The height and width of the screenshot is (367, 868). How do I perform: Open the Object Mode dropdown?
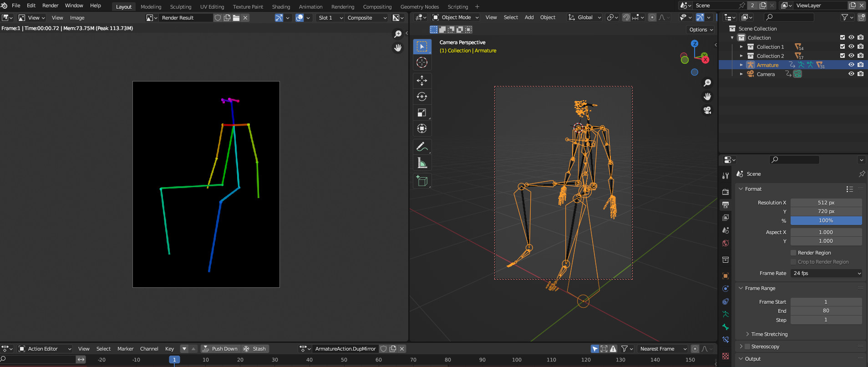tap(456, 17)
